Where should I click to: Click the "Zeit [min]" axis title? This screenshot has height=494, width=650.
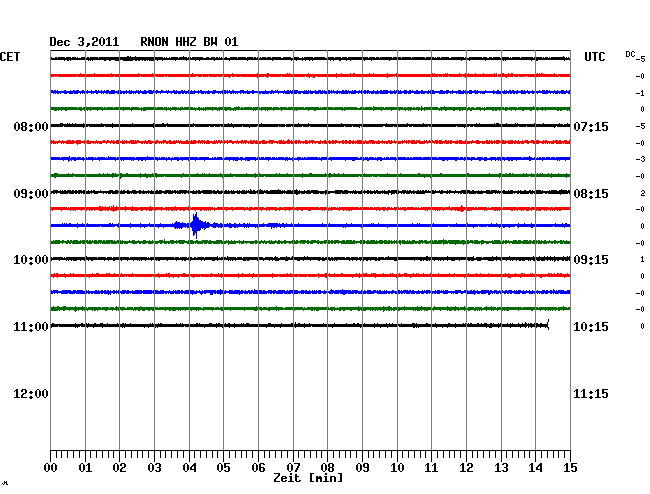pyautogui.click(x=308, y=478)
